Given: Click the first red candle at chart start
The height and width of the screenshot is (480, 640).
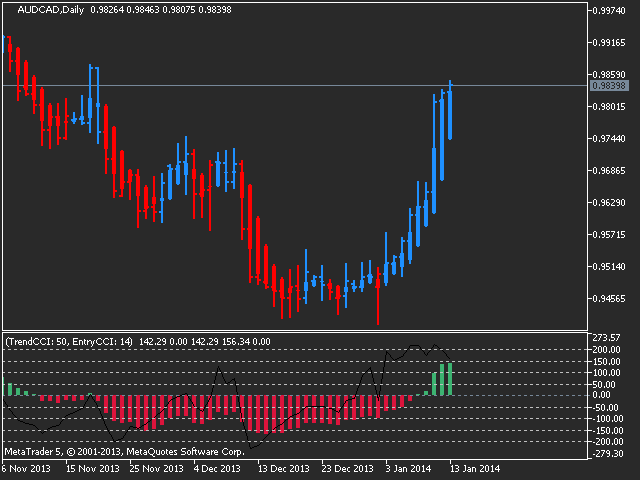Looking at the screenshot, I should (x=10, y=52).
